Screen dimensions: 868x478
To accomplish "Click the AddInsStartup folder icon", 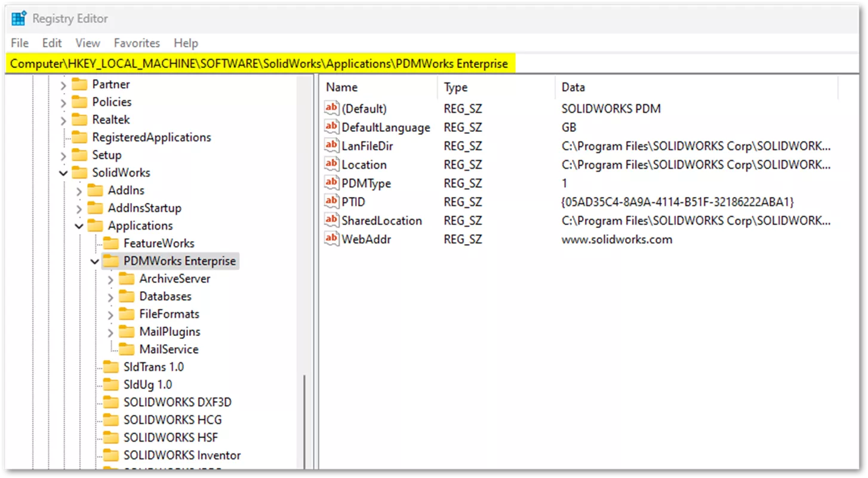I will (x=95, y=208).
